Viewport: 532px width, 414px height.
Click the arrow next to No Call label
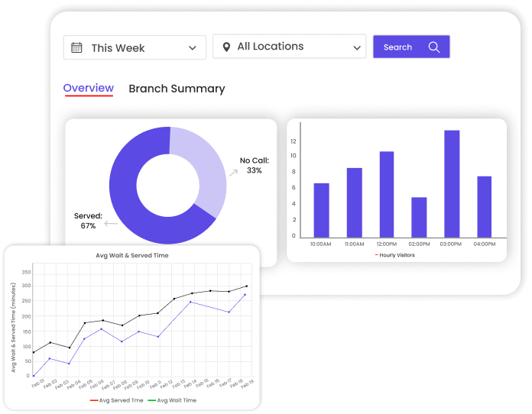232,174
